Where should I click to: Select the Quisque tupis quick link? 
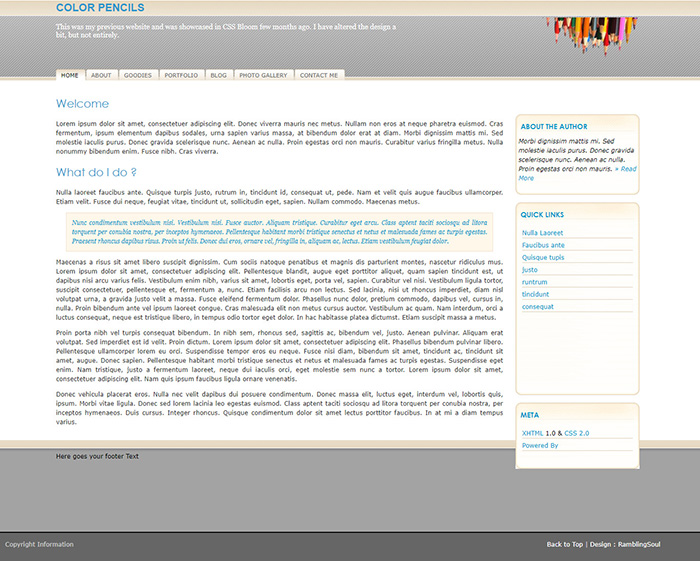tap(543, 257)
